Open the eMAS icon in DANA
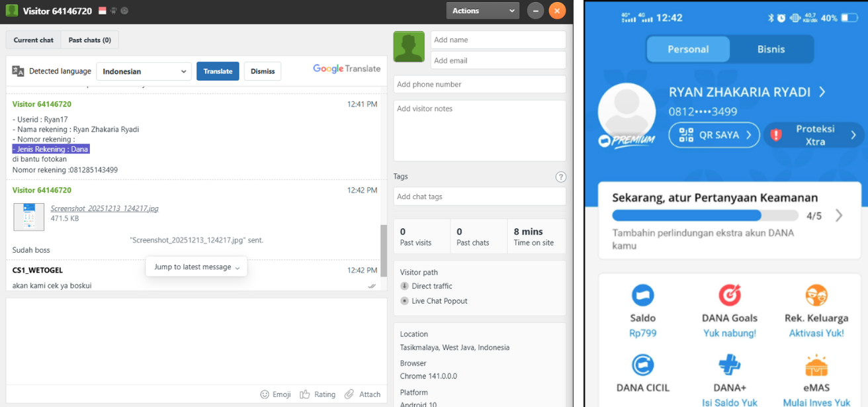This screenshot has width=868, height=407. coord(816,365)
